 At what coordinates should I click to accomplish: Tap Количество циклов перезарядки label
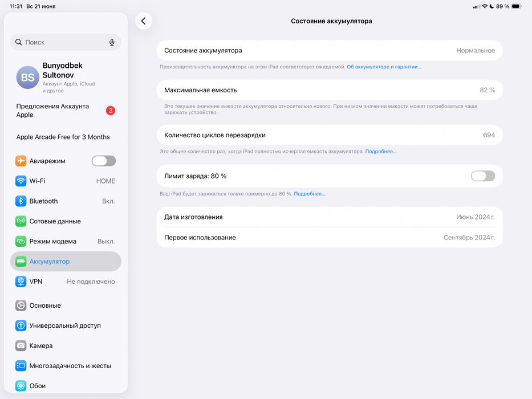[x=215, y=135]
